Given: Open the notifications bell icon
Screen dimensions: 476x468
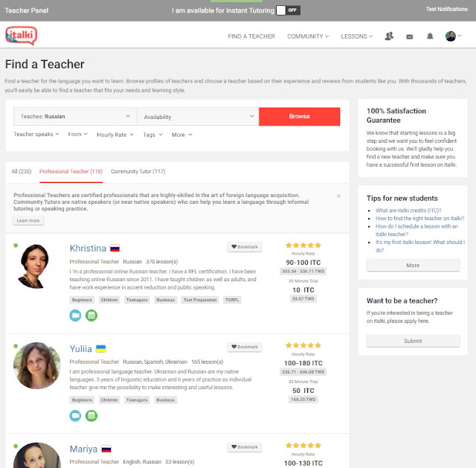Looking at the screenshot, I should (x=430, y=36).
